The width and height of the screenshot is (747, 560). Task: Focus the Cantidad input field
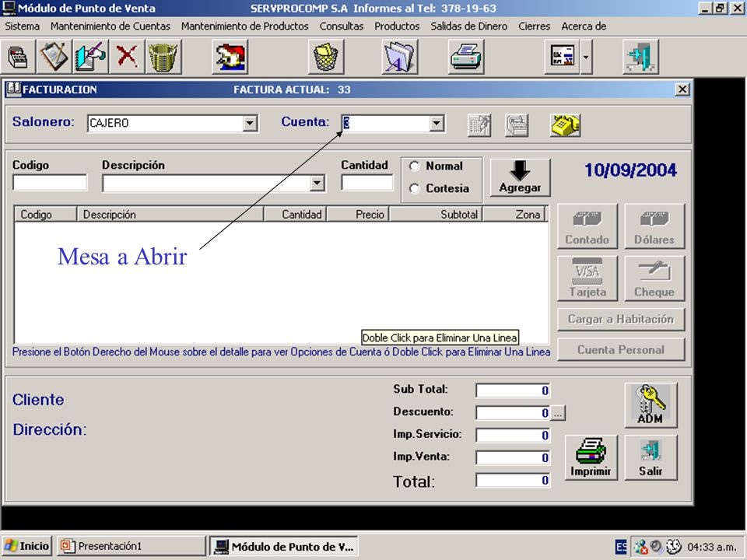[366, 183]
